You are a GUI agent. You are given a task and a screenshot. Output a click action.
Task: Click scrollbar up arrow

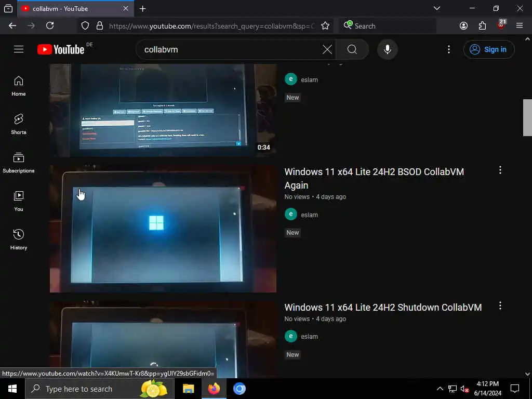point(527,39)
